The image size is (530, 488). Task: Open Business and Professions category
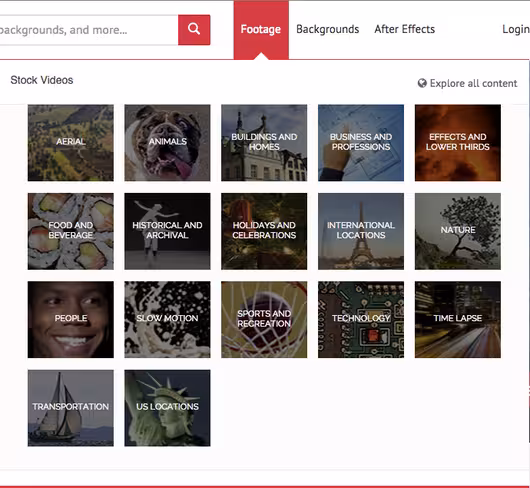[x=361, y=143]
